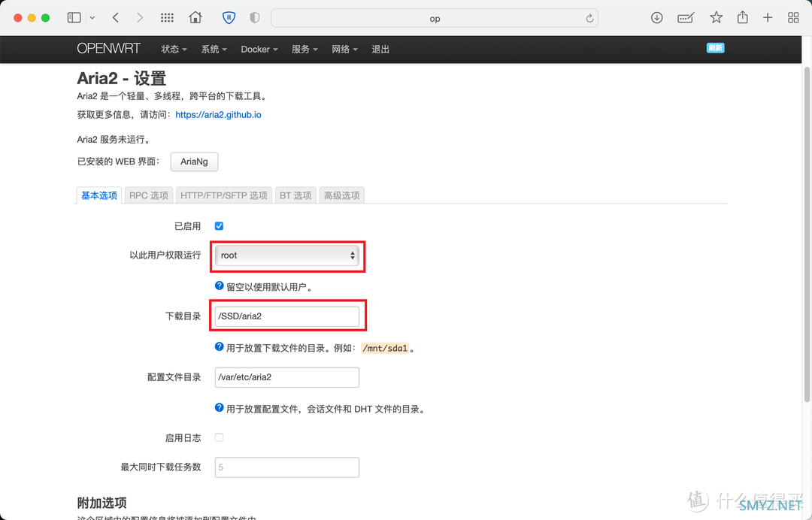Click the annotation pen extension icon

click(x=686, y=18)
